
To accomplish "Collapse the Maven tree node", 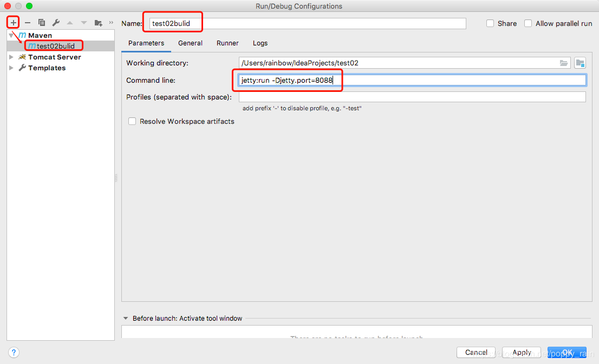I will click(x=11, y=35).
